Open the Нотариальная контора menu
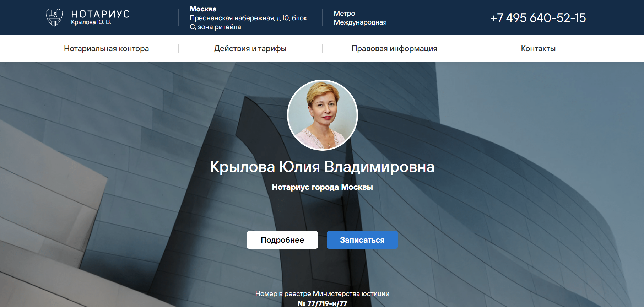 (106, 49)
